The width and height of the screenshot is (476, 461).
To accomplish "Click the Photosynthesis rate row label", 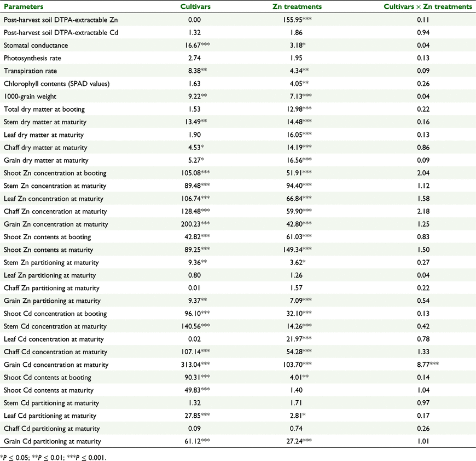I will tap(32, 58).
